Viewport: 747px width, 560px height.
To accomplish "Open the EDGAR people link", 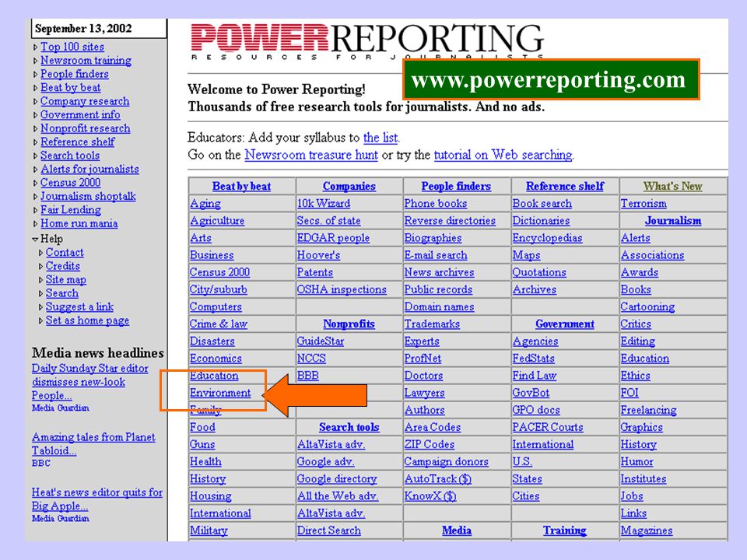I will click(333, 238).
